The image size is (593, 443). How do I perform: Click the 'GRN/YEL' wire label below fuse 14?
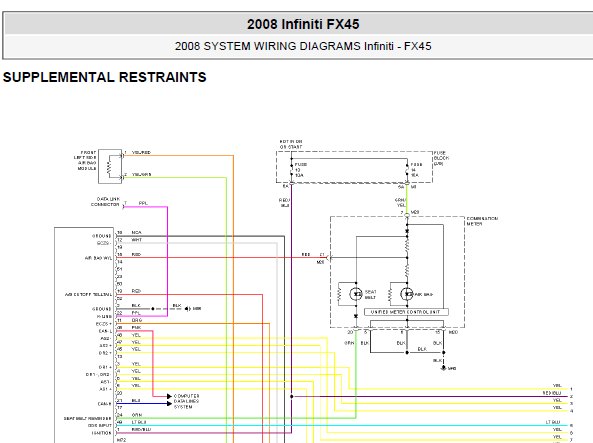pyautogui.click(x=400, y=203)
